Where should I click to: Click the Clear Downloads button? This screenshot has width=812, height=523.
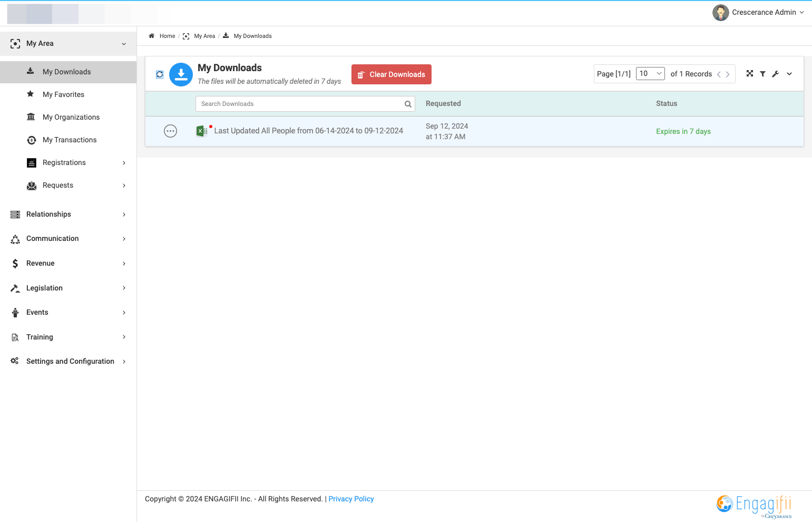(392, 74)
